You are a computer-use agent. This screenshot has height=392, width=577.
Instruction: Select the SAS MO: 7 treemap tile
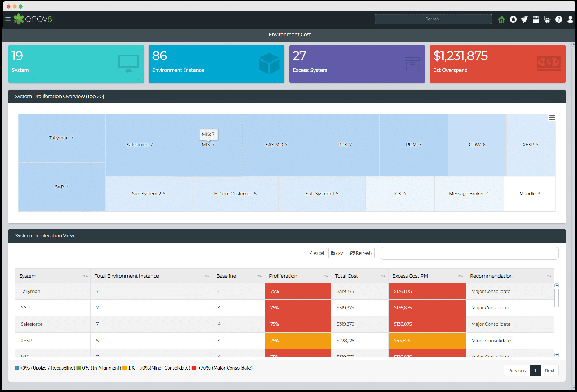click(x=277, y=145)
